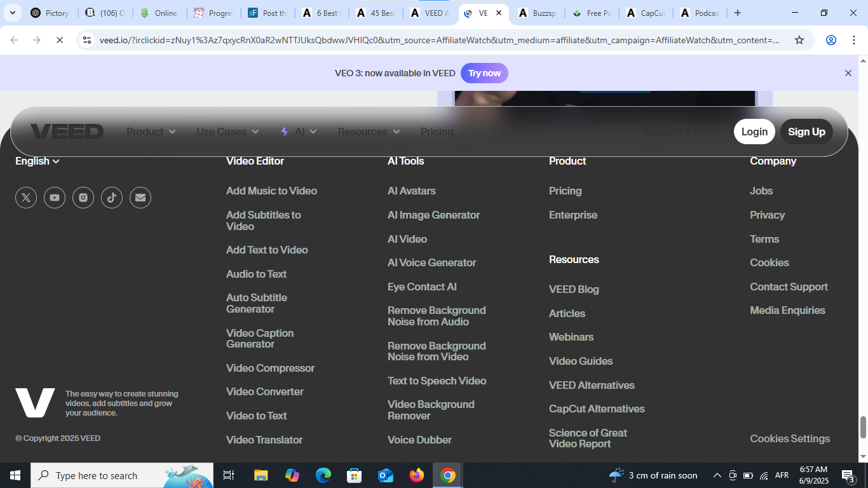Close the VEO 3 announcement banner
Viewport: 868px width, 488px height.
click(x=848, y=73)
